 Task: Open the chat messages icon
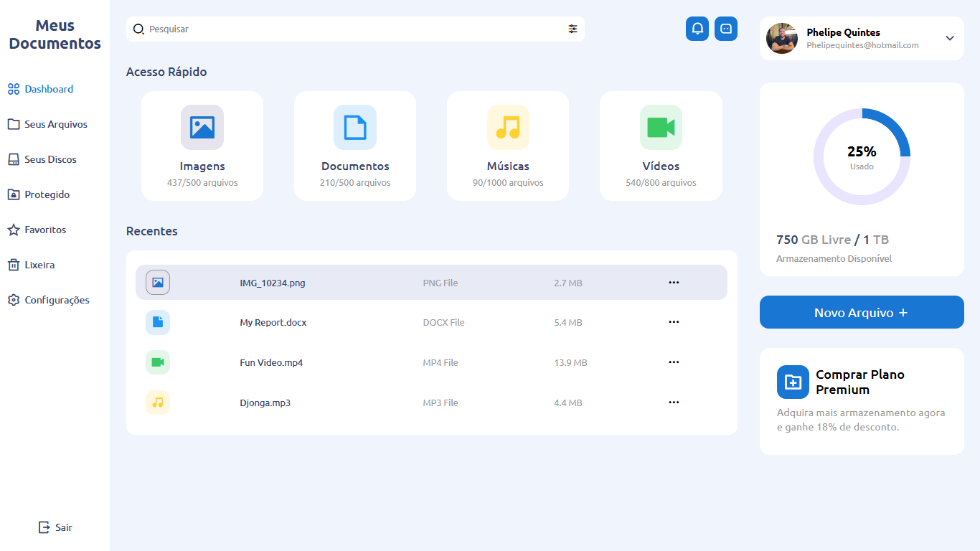[726, 29]
